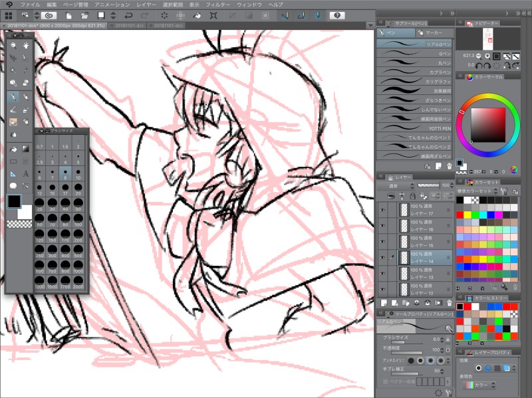Click the New file icon in command bar
Screen dimensions: 532x398
coord(69,15)
